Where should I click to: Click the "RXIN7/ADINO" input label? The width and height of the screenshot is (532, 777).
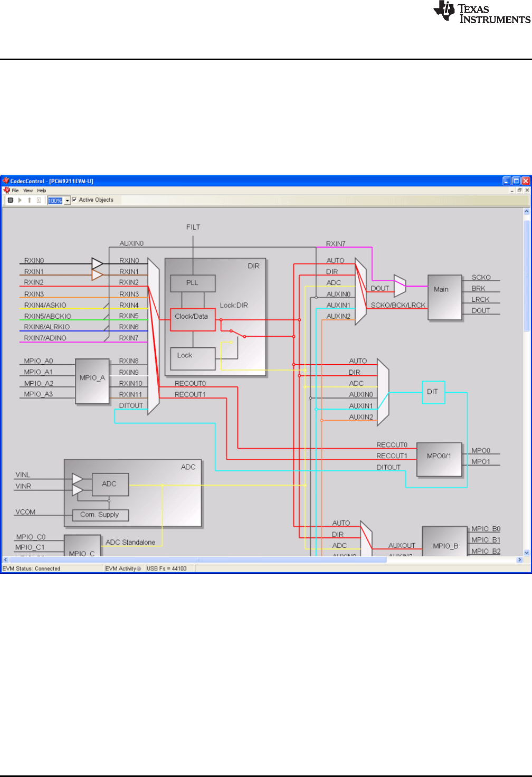[45, 338]
